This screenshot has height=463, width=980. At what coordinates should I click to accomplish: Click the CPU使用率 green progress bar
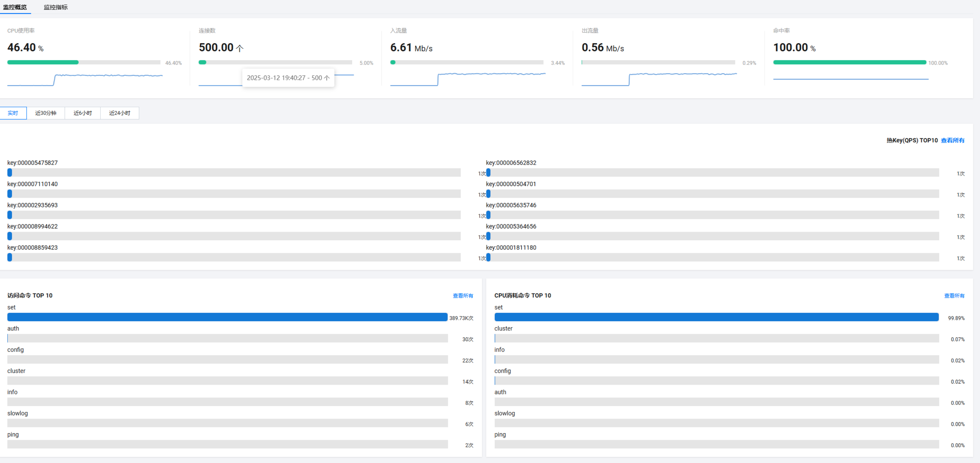tap(43, 62)
